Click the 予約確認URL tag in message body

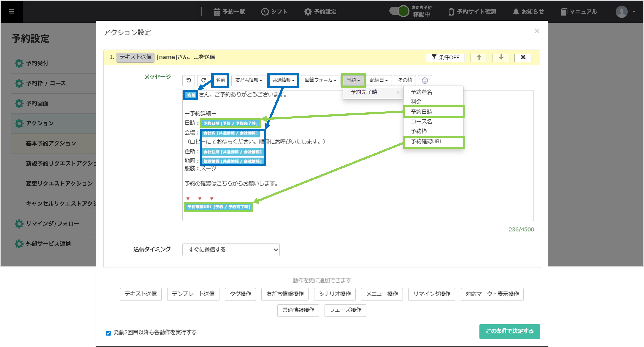pyautogui.click(x=219, y=207)
